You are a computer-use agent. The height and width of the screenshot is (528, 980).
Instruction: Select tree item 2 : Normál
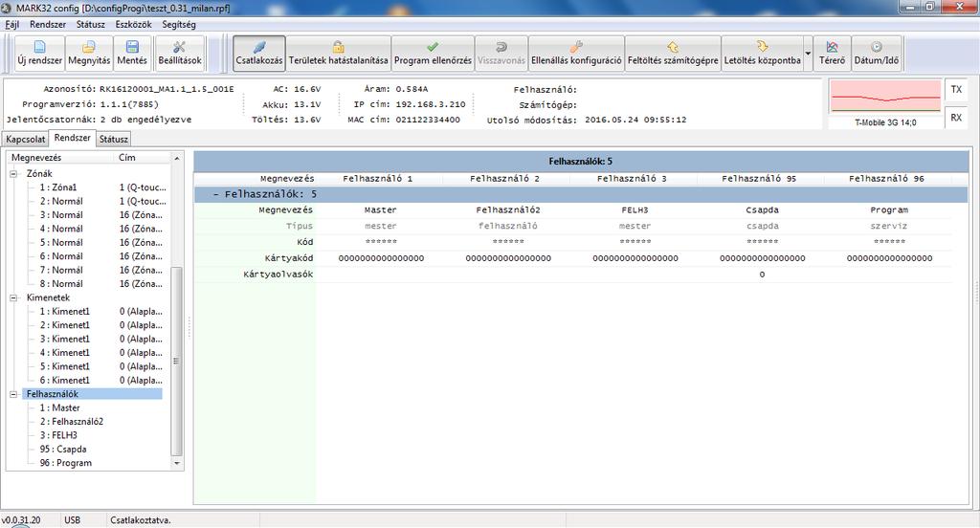[x=61, y=201]
